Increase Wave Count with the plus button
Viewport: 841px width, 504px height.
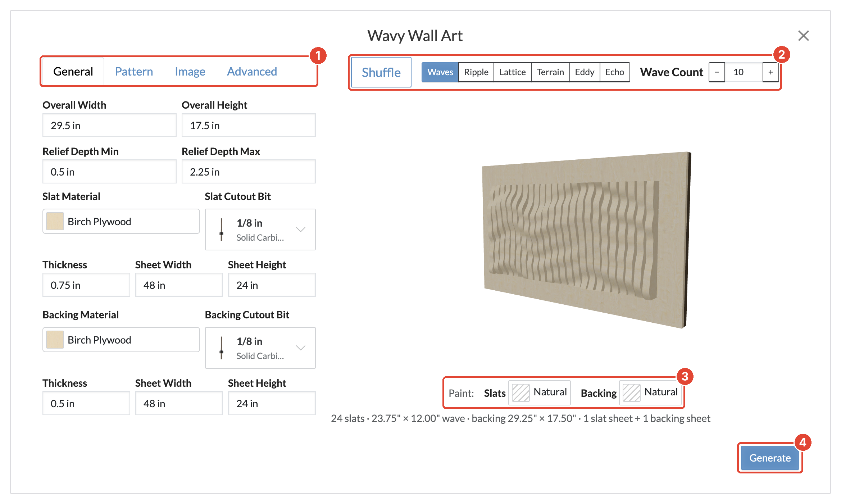(770, 72)
